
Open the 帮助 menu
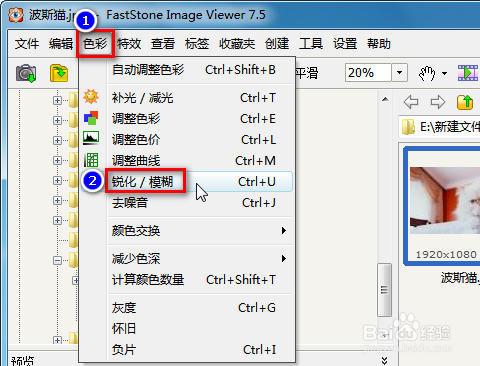pos(379,44)
